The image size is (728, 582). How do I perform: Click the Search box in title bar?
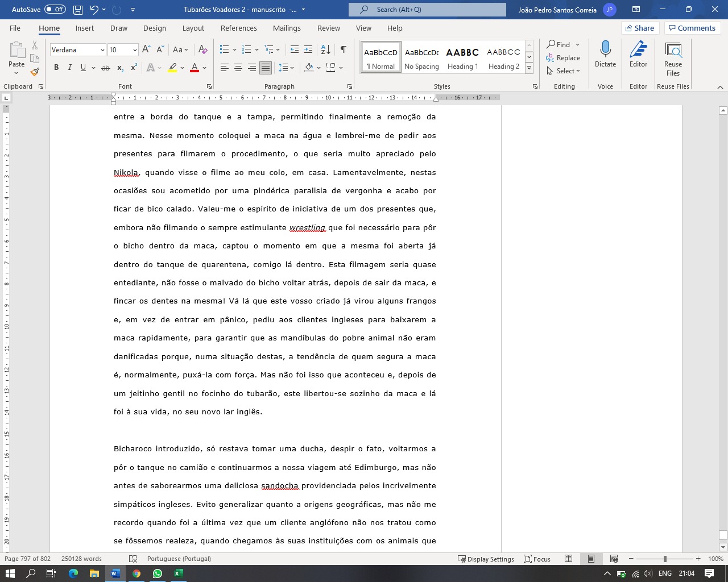click(427, 10)
